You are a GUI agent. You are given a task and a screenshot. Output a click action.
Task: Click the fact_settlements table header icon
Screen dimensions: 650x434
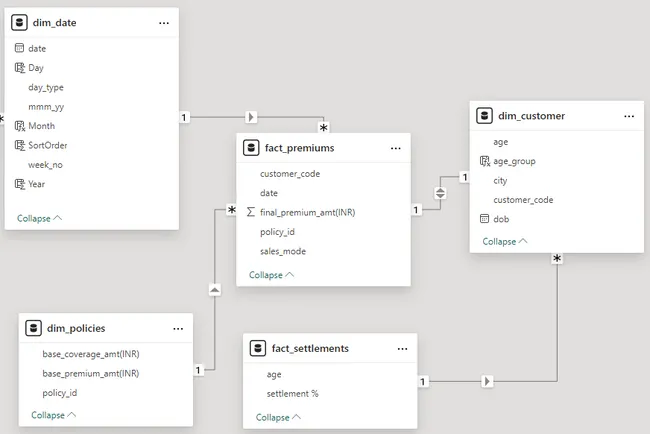(258, 348)
